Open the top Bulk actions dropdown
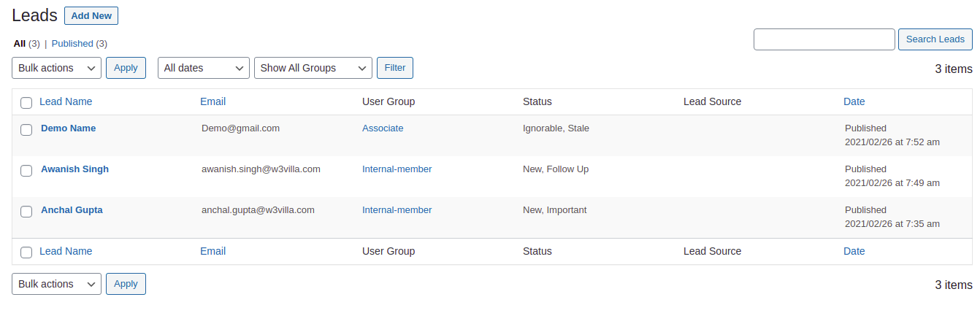 [x=56, y=68]
